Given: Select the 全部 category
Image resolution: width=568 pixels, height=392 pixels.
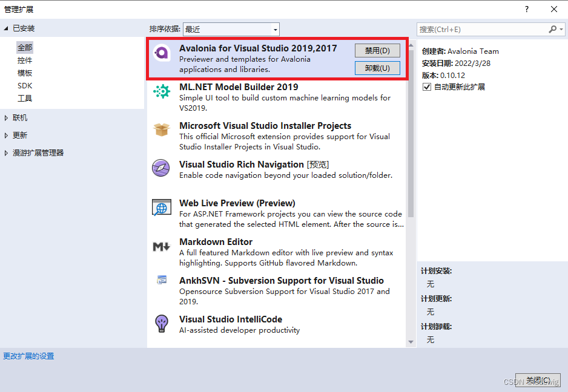Looking at the screenshot, I should pyautogui.click(x=25, y=47).
